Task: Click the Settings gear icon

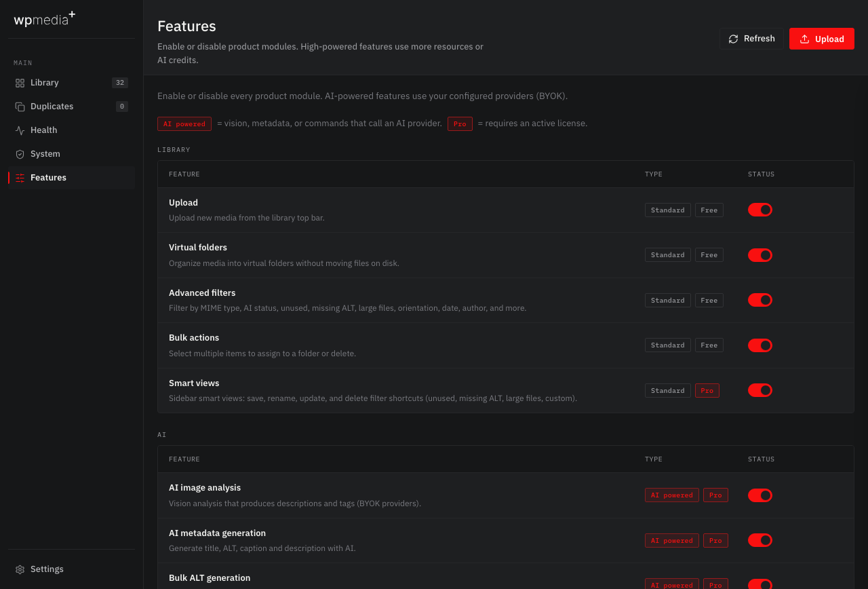Action: 20,569
